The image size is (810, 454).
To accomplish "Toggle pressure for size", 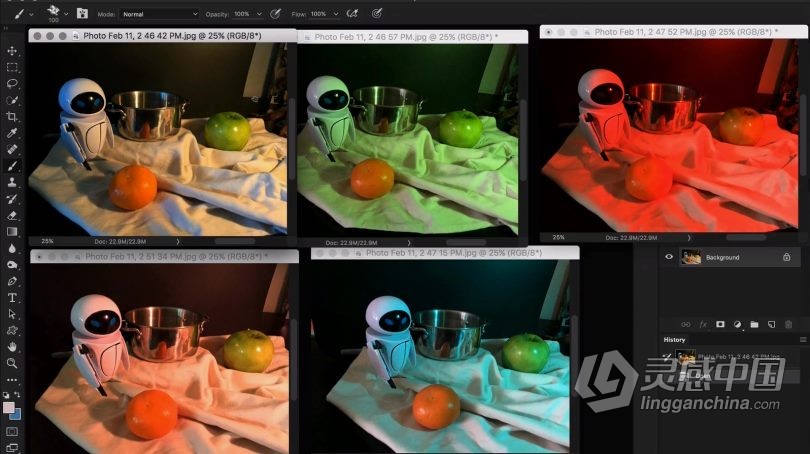I will (x=377, y=14).
